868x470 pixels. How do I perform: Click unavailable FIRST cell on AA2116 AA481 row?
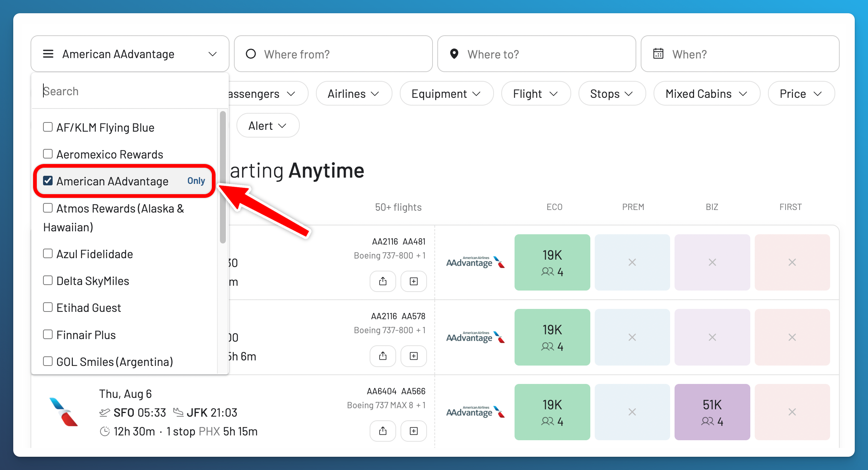pos(792,262)
